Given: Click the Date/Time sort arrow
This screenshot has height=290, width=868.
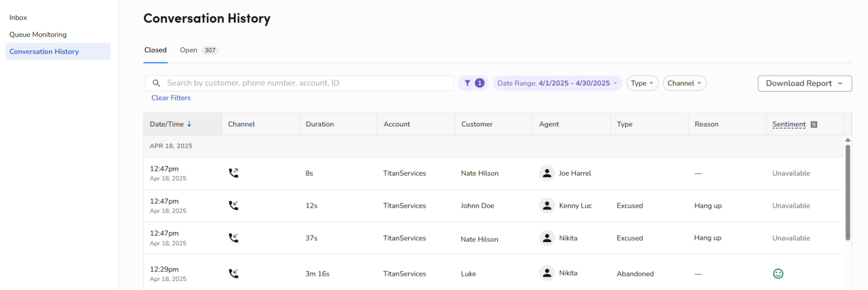Looking at the screenshot, I should click(189, 124).
